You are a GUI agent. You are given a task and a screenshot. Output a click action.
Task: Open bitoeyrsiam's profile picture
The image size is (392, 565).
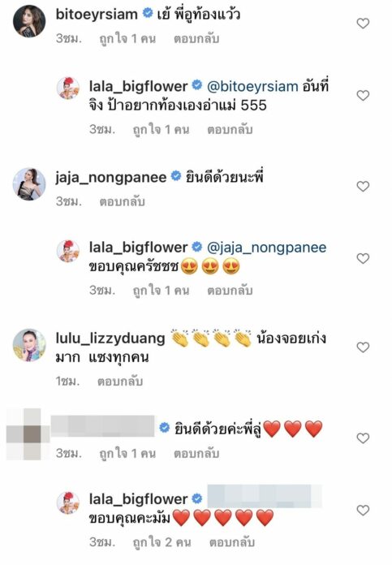pos(29,21)
